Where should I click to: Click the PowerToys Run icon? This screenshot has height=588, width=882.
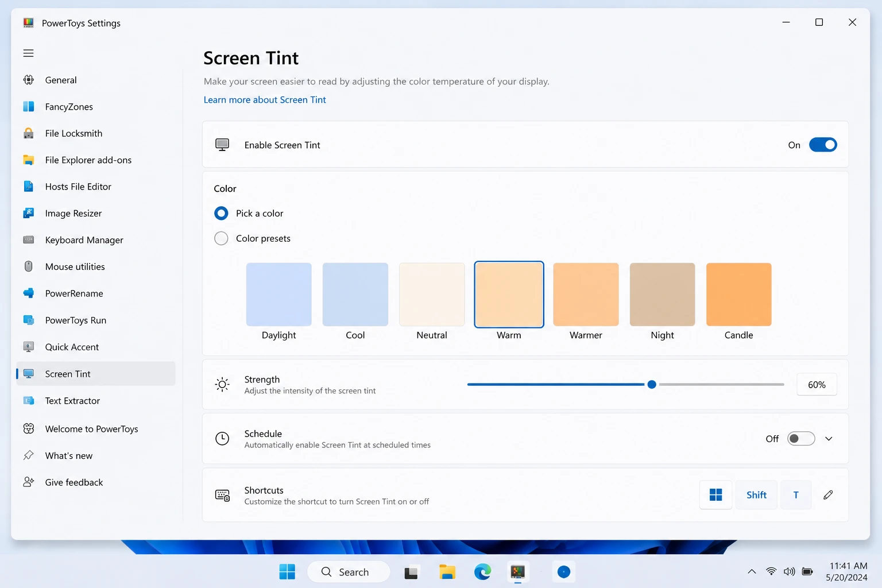pos(28,320)
